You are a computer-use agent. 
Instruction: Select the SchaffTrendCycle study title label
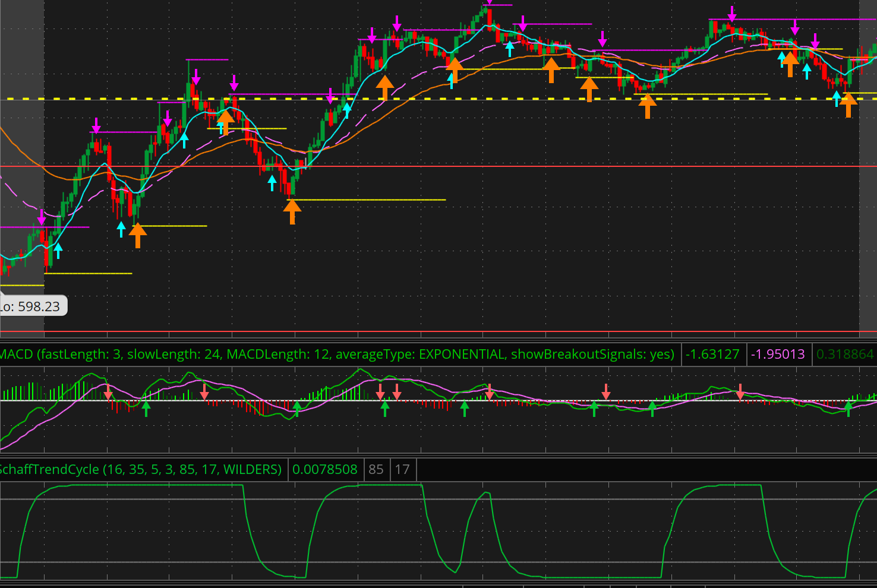pos(141,469)
